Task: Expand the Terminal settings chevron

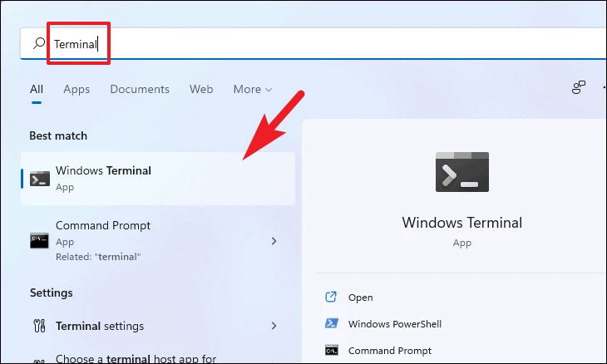Action: pos(274,326)
